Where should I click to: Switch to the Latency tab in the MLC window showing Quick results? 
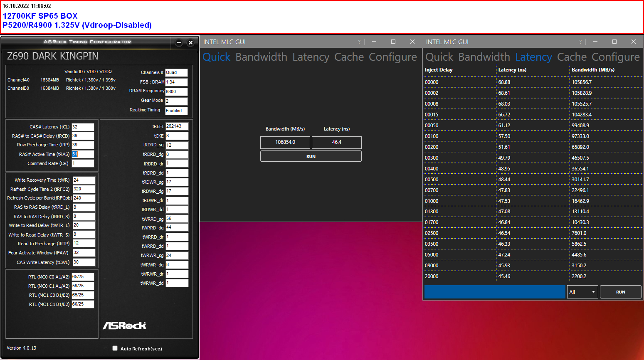311,57
